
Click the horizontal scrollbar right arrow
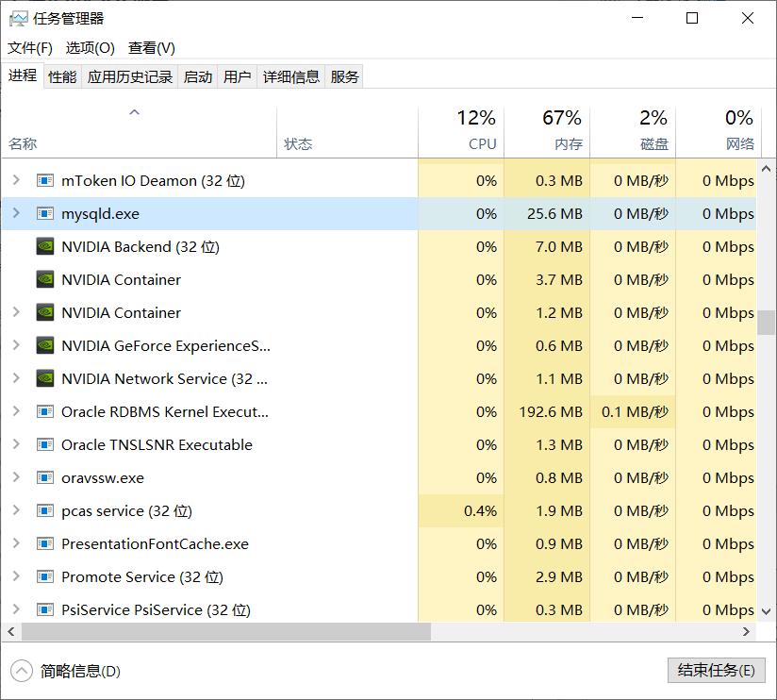pyautogui.click(x=746, y=631)
